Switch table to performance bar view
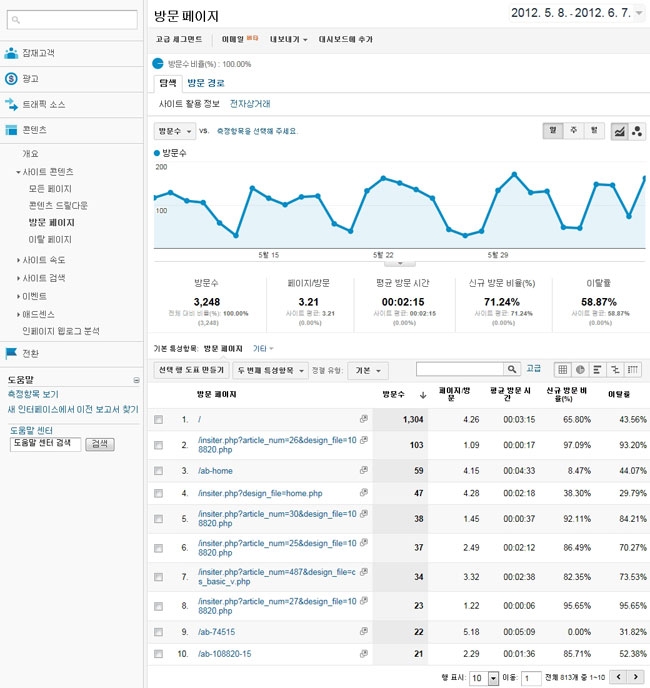Image resolution: width=650 pixels, height=688 pixels. pos(597,370)
